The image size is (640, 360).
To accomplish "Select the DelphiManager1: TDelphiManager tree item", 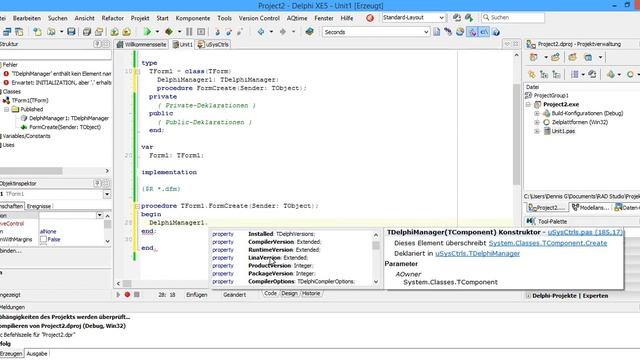I will (69, 118).
